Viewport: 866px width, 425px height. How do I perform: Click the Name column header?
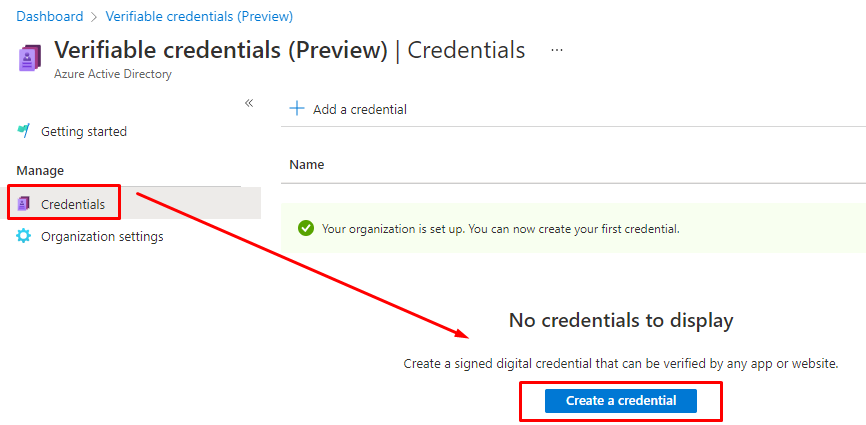click(307, 164)
